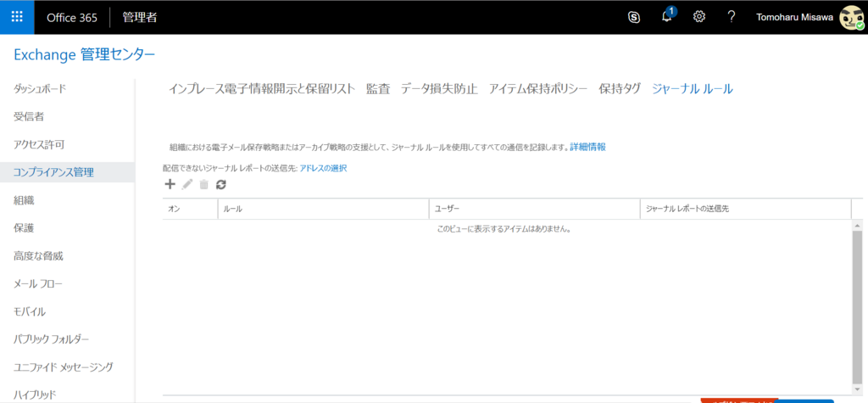Screen dimensions: 868x403
Task: Open the help question mark icon
Action: [x=732, y=17]
